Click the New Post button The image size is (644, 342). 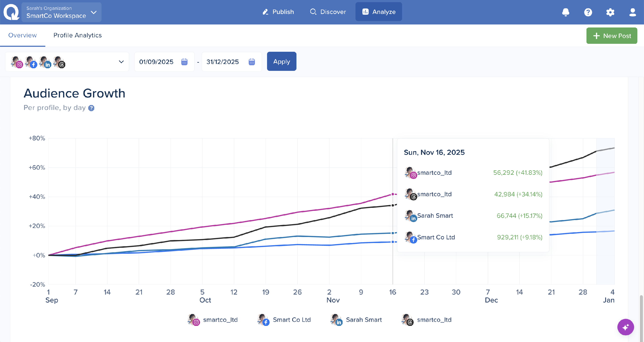pos(612,36)
